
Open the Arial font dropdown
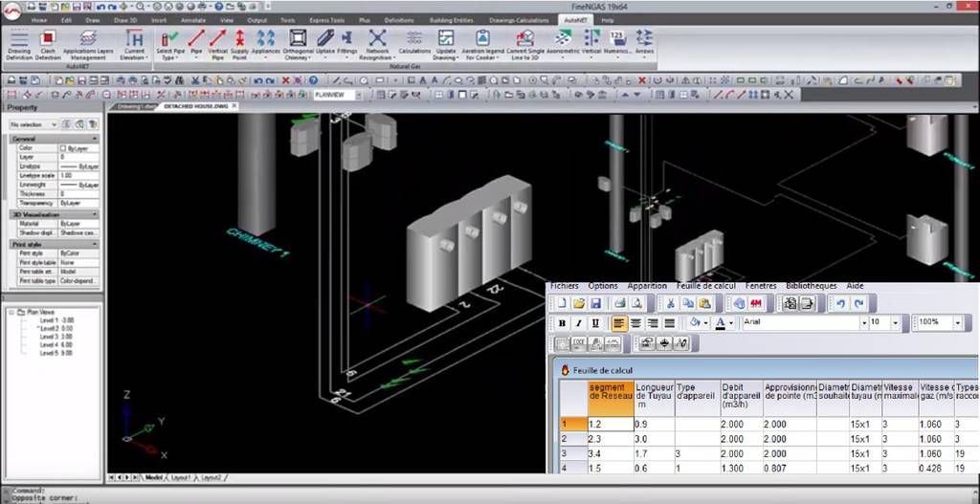coord(864,323)
